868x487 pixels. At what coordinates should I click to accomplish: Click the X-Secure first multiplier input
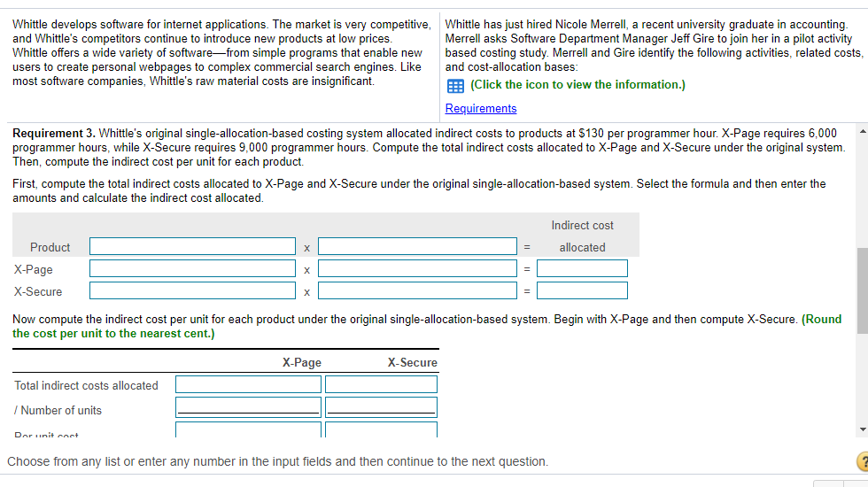point(193,290)
